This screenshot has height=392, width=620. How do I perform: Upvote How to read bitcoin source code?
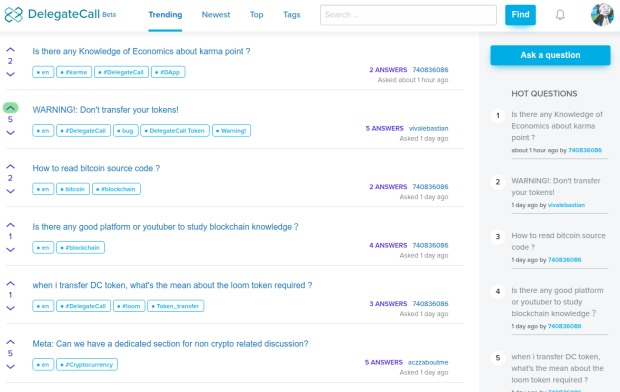[10, 167]
